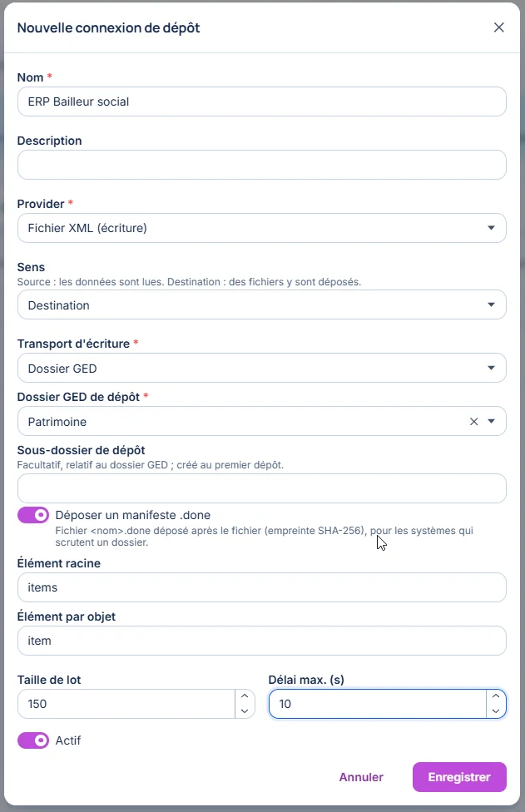Clear the Patrimoine folder selection

click(x=473, y=422)
